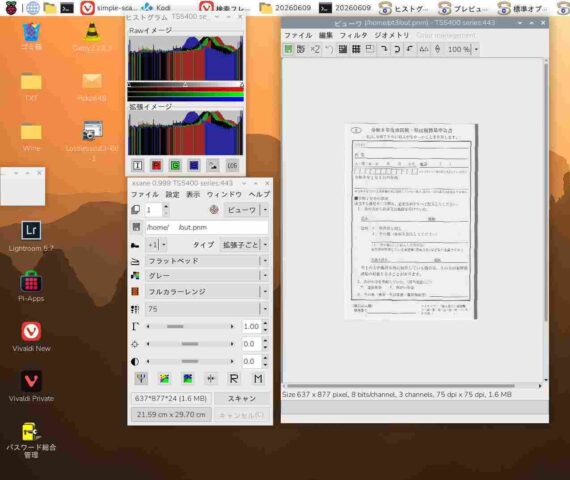Click default enhancement icon beside auto-enhance
Viewport: 570px width, 480px height.
[188, 379]
